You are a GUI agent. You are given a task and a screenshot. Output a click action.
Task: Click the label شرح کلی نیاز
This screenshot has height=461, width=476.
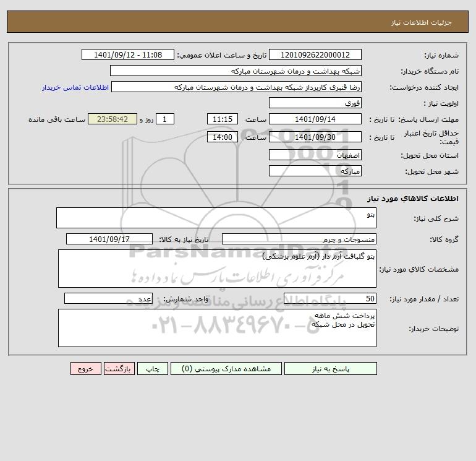point(436,218)
